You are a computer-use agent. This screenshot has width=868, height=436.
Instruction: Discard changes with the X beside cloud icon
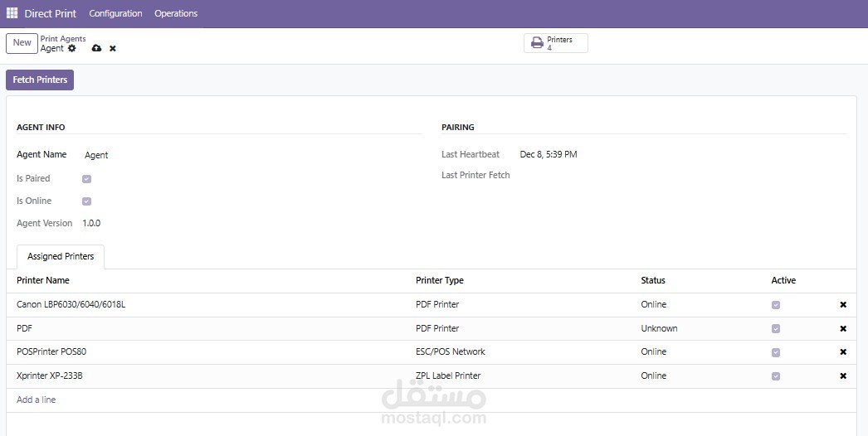click(x=112, y=49)
